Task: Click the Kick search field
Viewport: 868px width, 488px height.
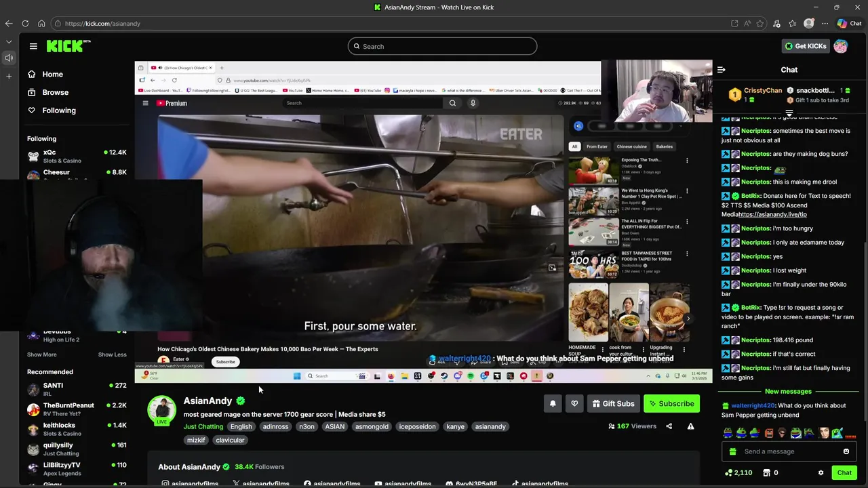Action: 442,46
